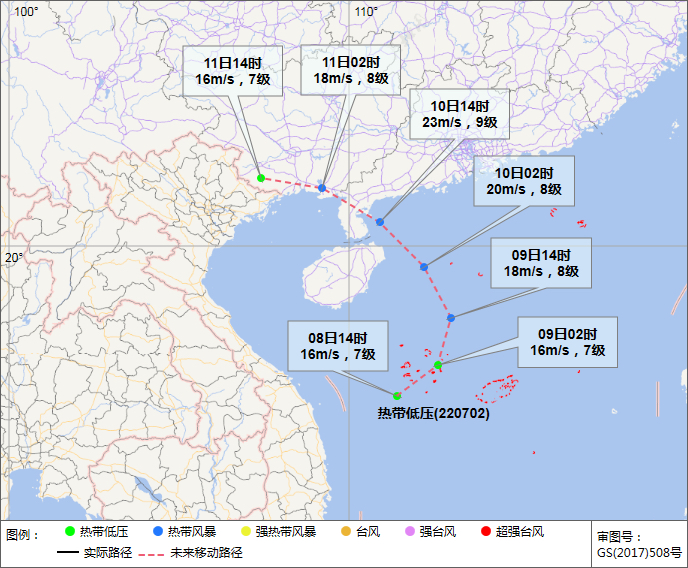Click the 热带风暴 legend text
Image resolution: width=688 pixels, height=568 pixels.
pyautogui.click(x=192, y=532)
